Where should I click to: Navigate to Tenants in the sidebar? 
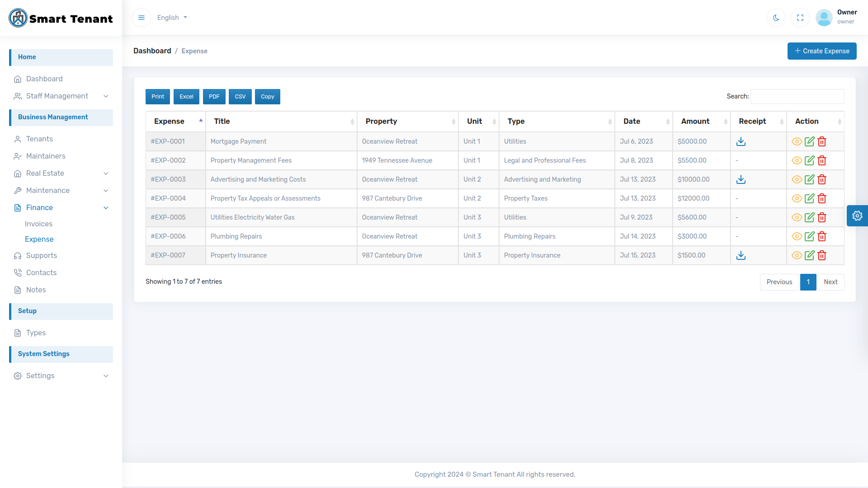pyautogui.click(x=40, y=139)
